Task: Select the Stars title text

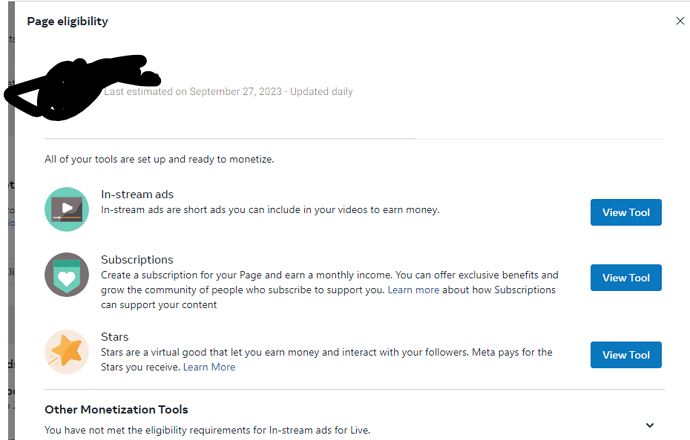Action: [114, 337]
